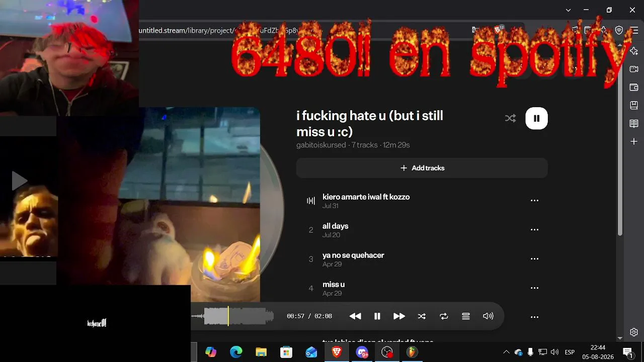Open sidebar settings gear icon
The width and height of the screenshot is (644, 362).
click(x=634, y=332)
